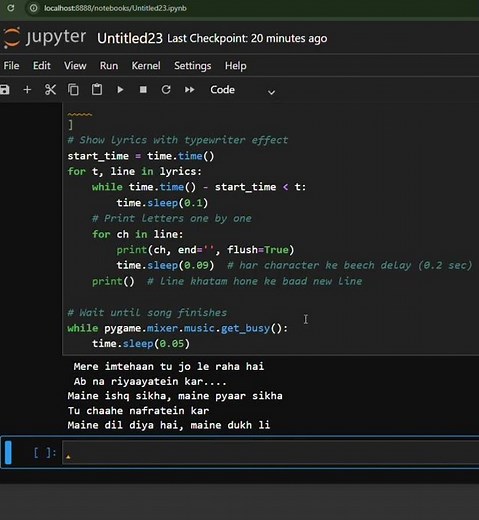Click output line 'Maine dil diya hai, maine dukh li'

click(x=169, y=425)
